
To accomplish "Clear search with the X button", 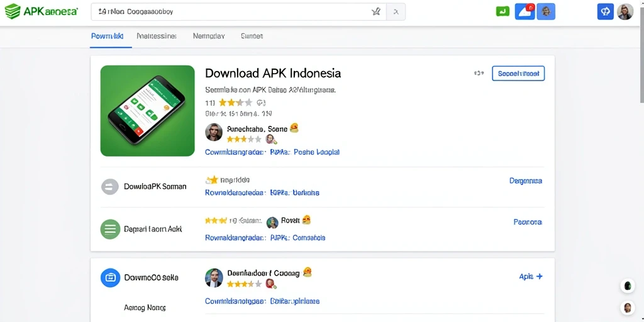I will click(396, 12).
